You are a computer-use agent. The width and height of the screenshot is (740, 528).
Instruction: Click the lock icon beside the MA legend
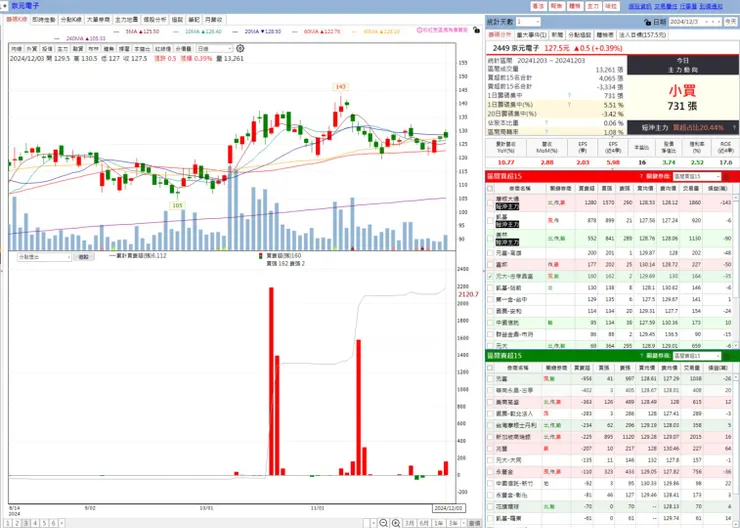pos(476,30)
